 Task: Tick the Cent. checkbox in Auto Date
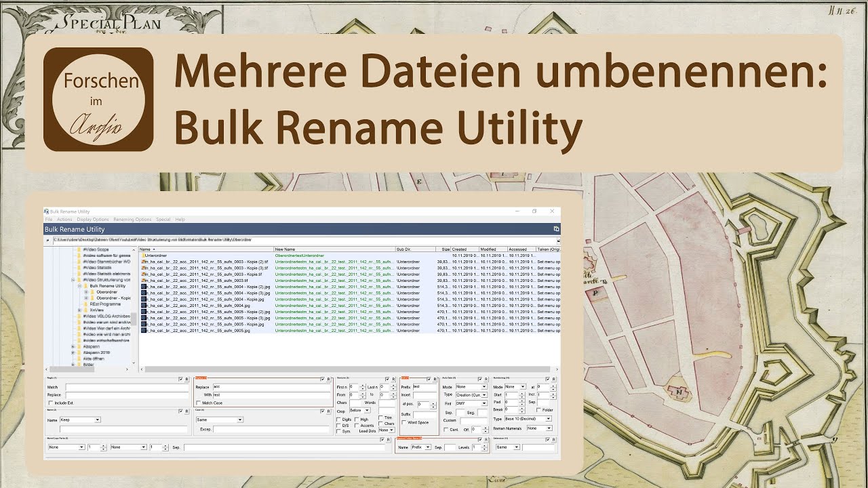(x=446, y=430)
